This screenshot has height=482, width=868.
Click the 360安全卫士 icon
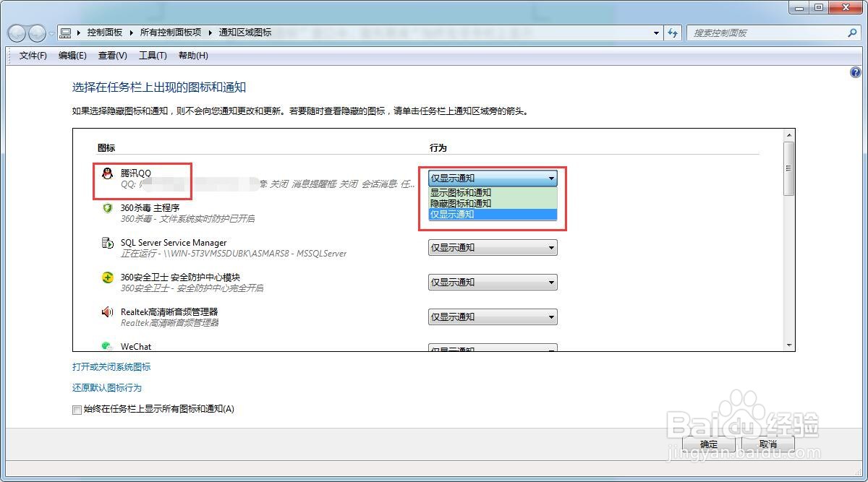[x=107, y=277]
